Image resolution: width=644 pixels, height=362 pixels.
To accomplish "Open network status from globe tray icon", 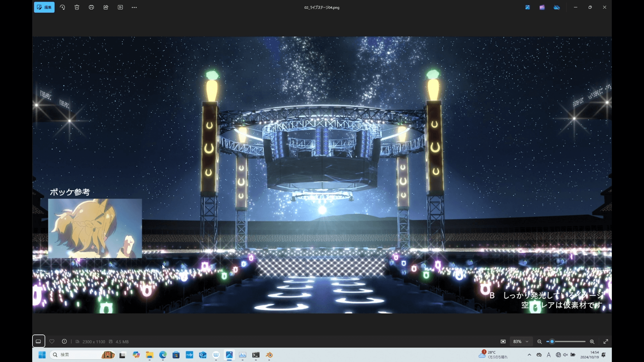I will point(558,355).
